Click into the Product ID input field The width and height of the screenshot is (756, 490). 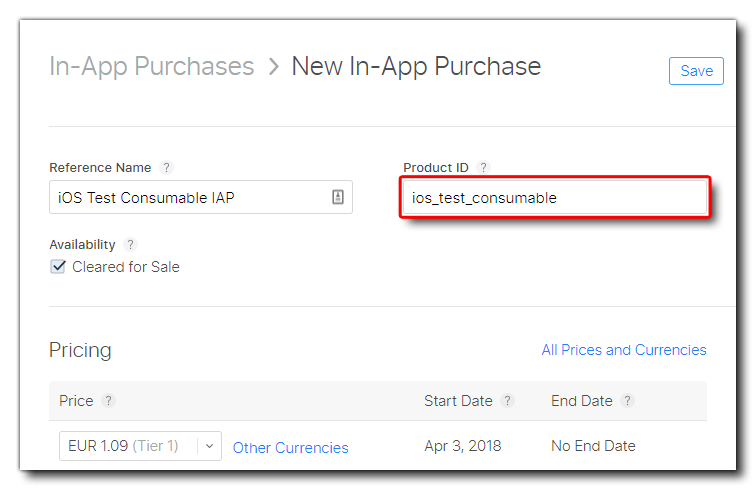point(554,198)
